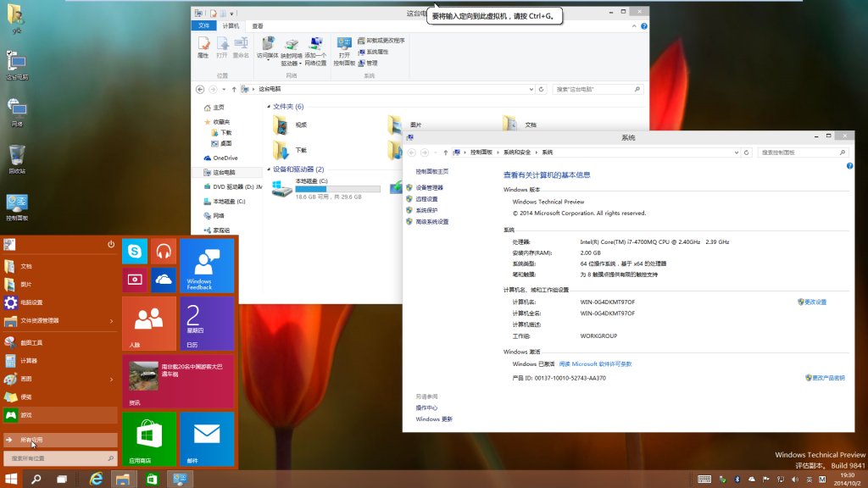The image size is (868, 488).
Task: Click Explorer help question mark icon
Action: coord(644,26)
